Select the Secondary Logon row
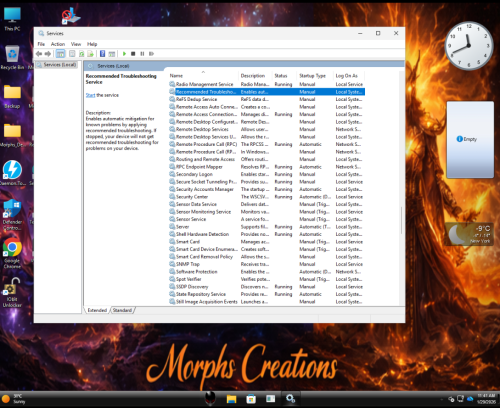 (x=267, y=174)
